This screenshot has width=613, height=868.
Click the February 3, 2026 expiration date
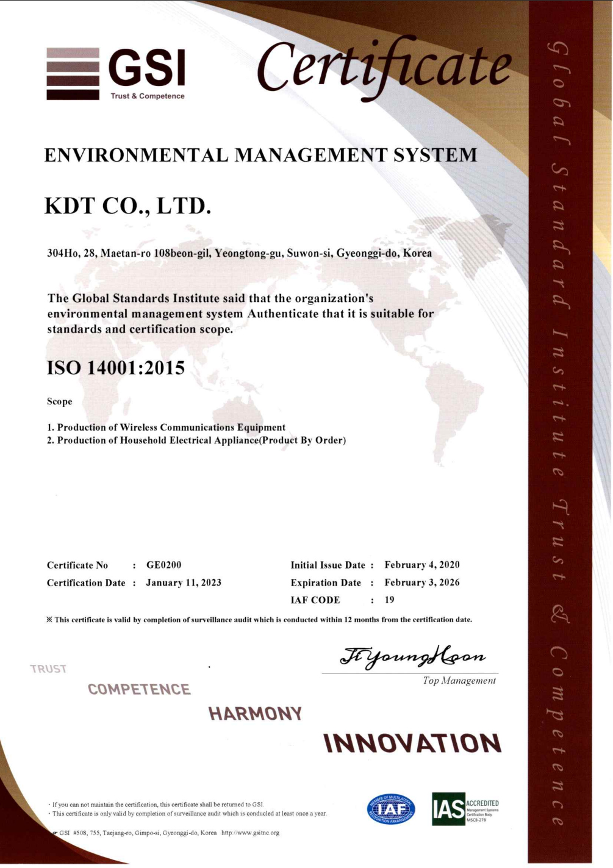(422, 583)
